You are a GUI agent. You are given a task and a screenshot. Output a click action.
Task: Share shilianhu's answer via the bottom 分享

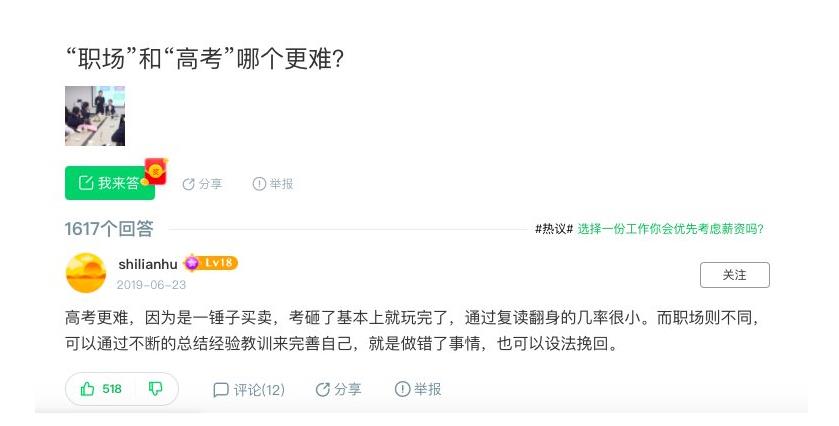338,390
